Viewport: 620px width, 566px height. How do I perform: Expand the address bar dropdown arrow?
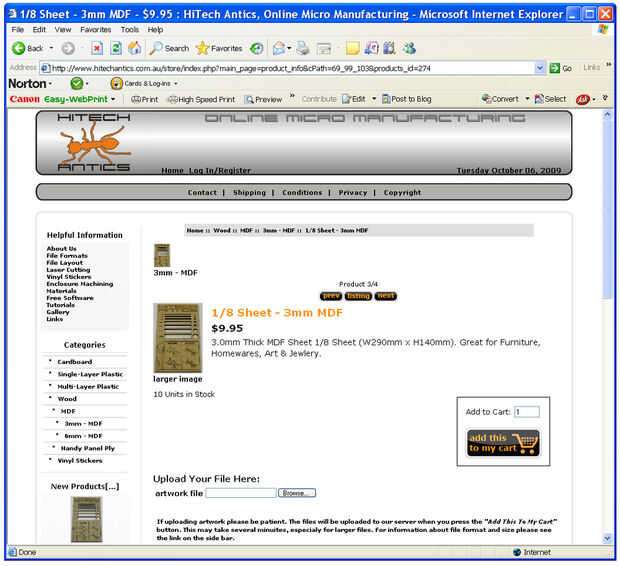coord(540,68)
